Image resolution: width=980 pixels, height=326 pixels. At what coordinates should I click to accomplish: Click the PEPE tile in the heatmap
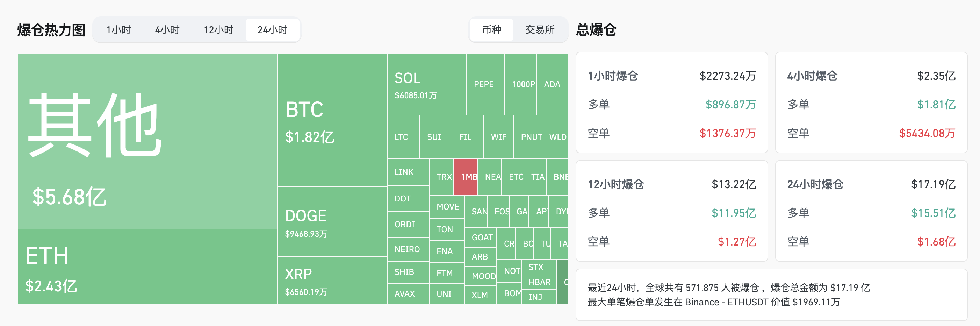point(484,84)
